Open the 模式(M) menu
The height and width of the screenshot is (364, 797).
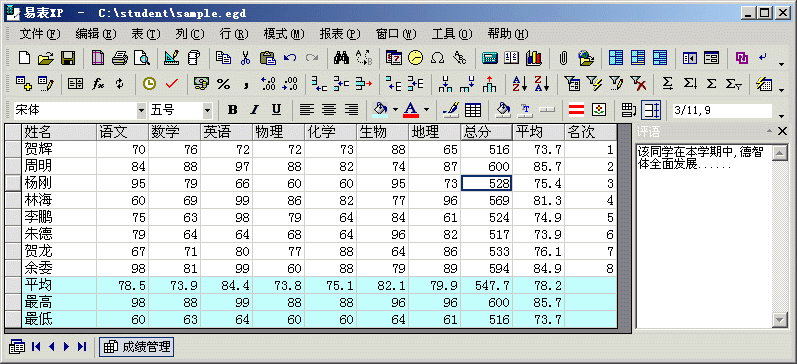click(284, 34)
